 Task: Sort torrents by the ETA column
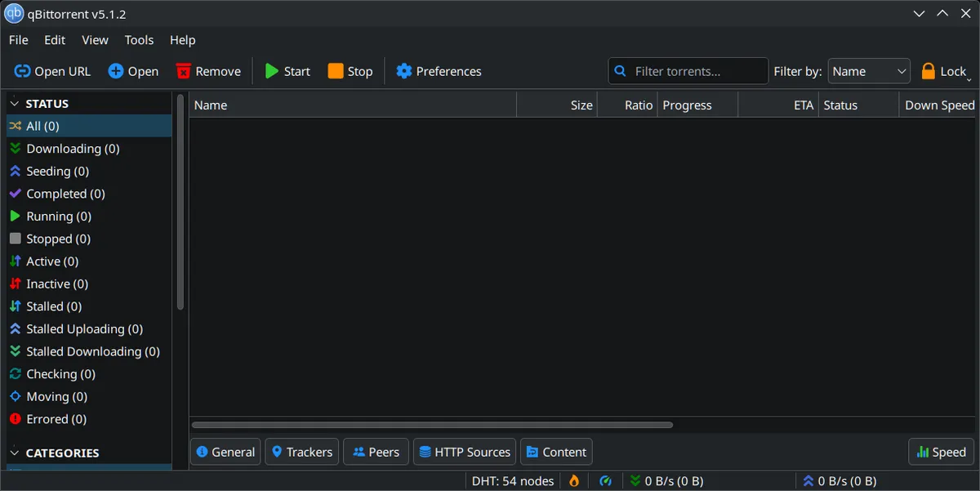(778, 105)
